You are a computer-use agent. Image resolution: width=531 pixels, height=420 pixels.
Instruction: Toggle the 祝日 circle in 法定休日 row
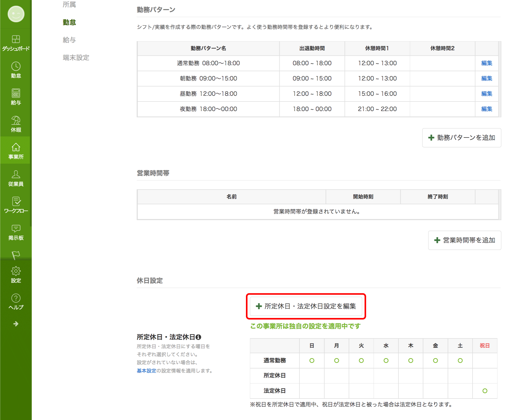pos(485,391)
